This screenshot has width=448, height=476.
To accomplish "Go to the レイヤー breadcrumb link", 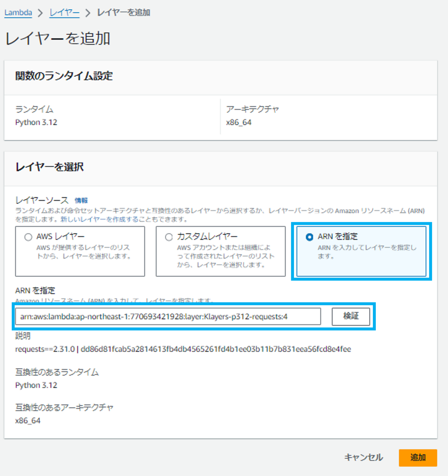I will (x=64, y=13).
